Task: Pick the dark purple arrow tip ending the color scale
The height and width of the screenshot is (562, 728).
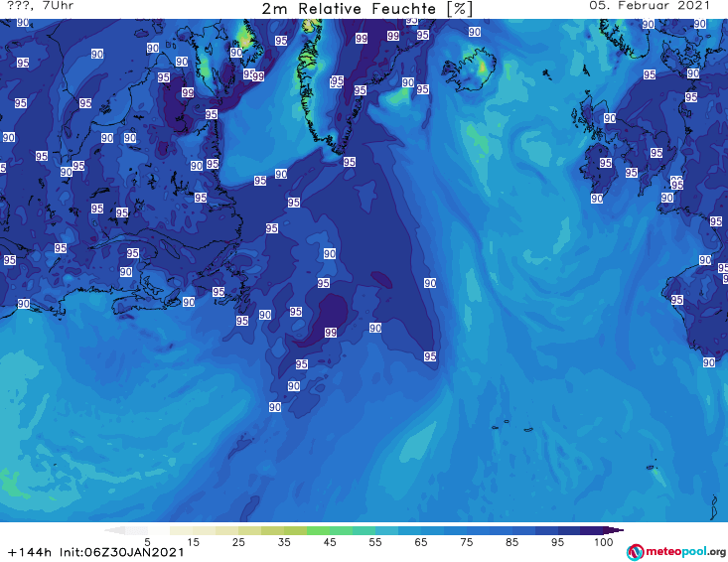Action: [x=614, y=530]
